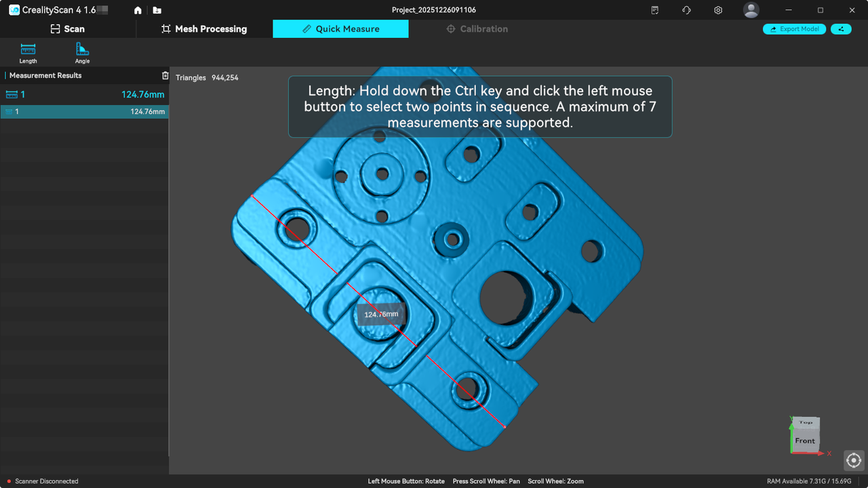Open the home screen icon

[x=138, y=10]
